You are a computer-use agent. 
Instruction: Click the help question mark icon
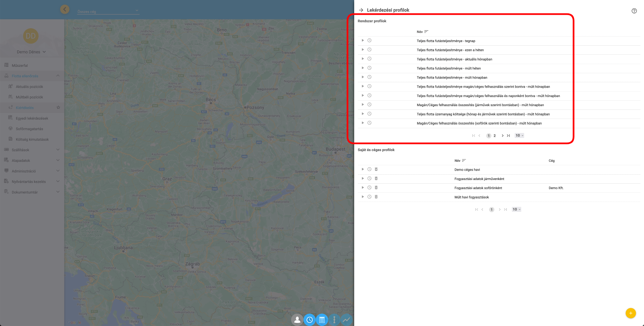tap(634, 11)
